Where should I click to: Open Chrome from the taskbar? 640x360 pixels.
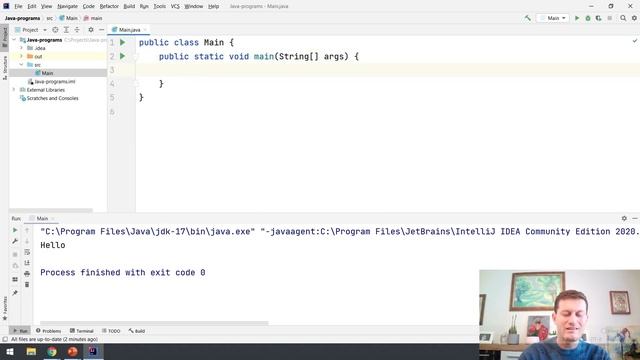pyautogui.click(x=52, y=351)
